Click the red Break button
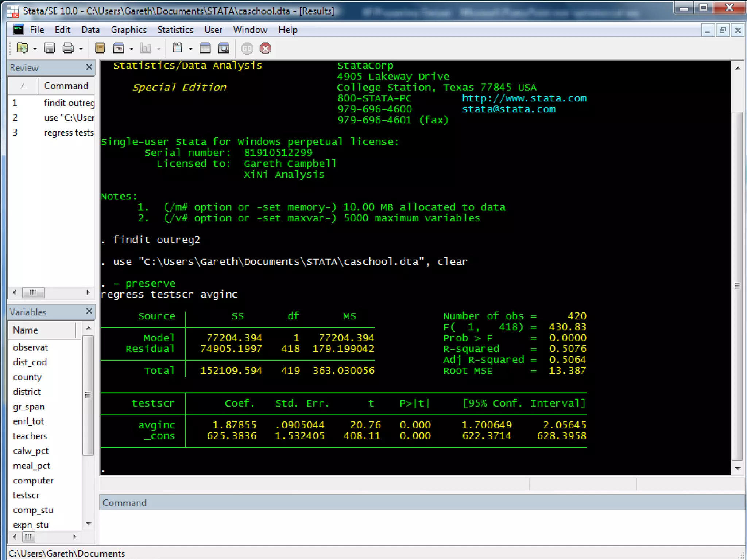The height and width of the screenshot is (560, 747). point(266,48)
